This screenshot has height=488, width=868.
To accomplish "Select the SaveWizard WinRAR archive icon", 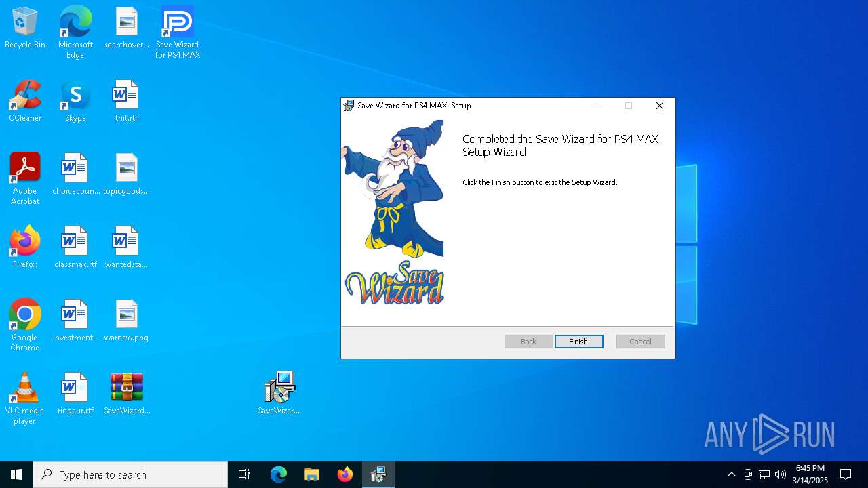I will (x=127, y=394).
